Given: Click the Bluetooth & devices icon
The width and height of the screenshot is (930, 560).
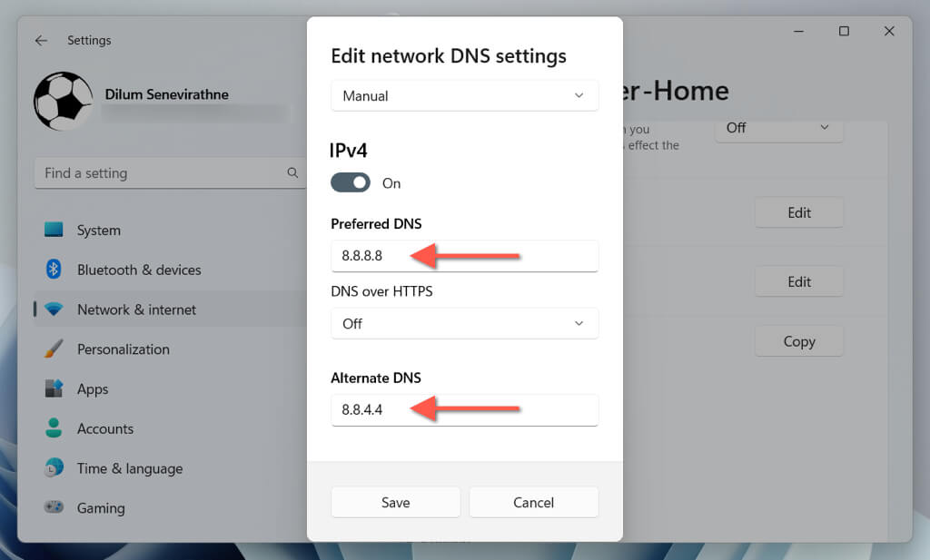Looking at the screenshot, I should 54,270.
